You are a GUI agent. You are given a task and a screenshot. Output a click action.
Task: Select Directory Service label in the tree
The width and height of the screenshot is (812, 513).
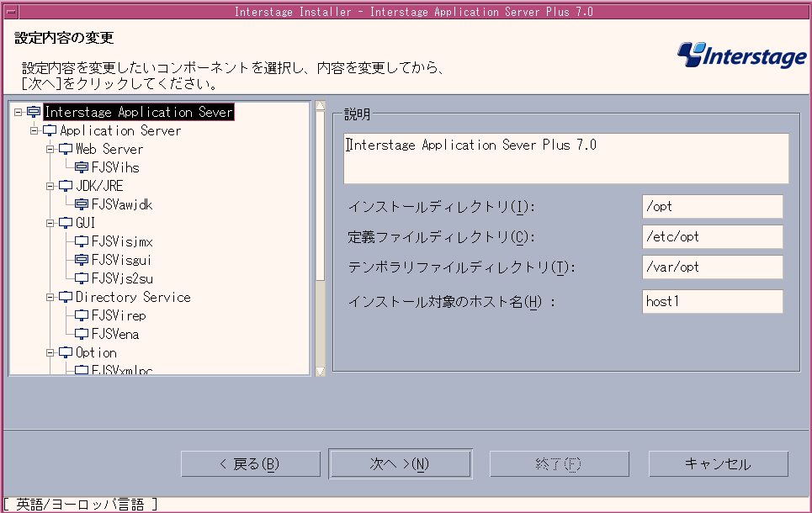click(133, 297)
